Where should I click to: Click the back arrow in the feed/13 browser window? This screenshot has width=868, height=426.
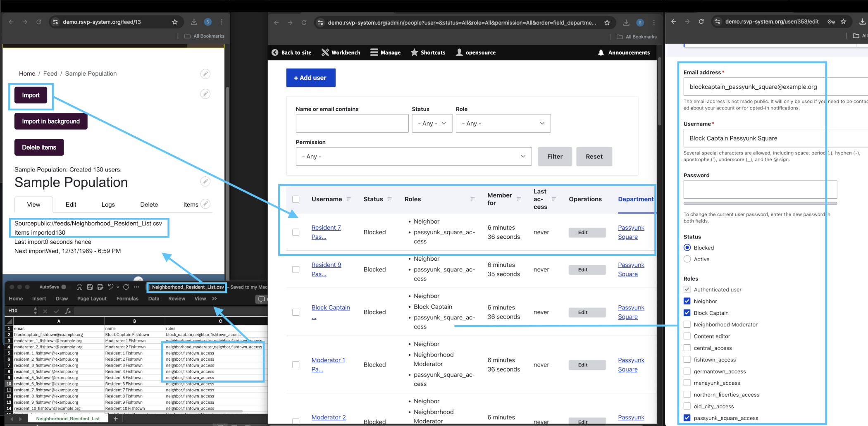click(11, 22)
